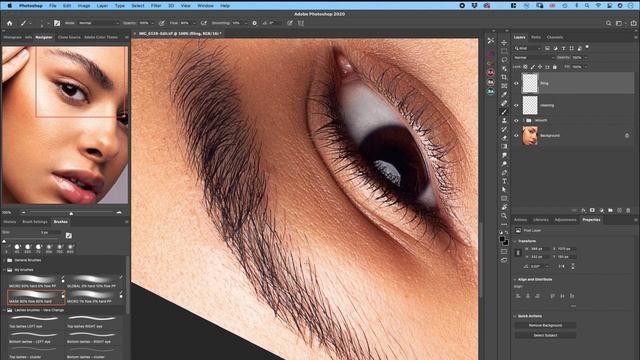
Task: Click the Select Subject button
Action: coord(545,336)
